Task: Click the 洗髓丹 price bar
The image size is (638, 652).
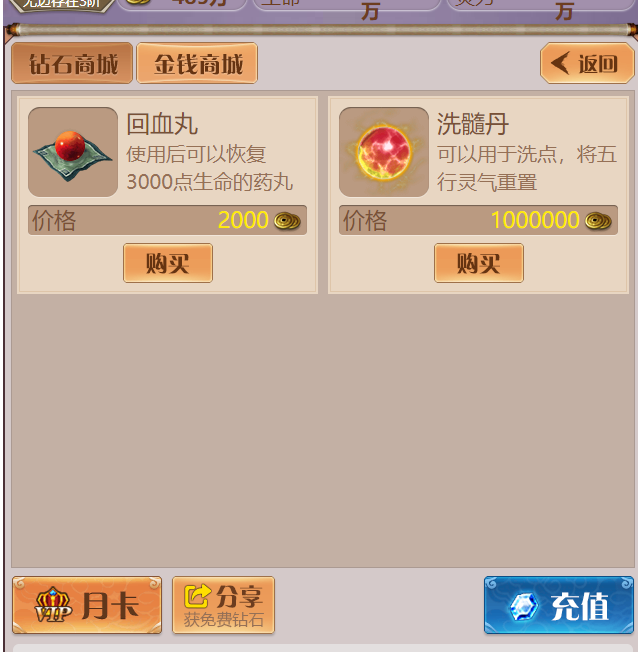Action: pos(478,220)
